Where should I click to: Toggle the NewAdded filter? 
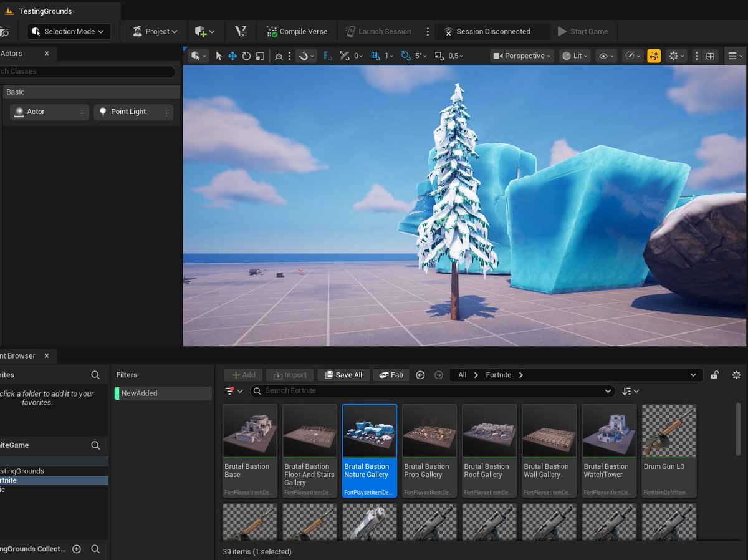tap(163, 393)
